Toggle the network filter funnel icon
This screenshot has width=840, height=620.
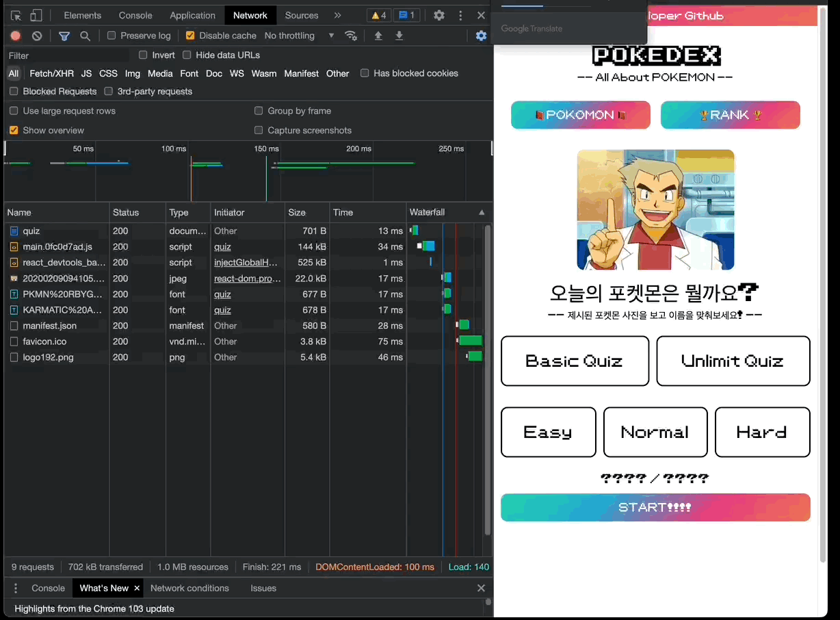tap(64, 36)
